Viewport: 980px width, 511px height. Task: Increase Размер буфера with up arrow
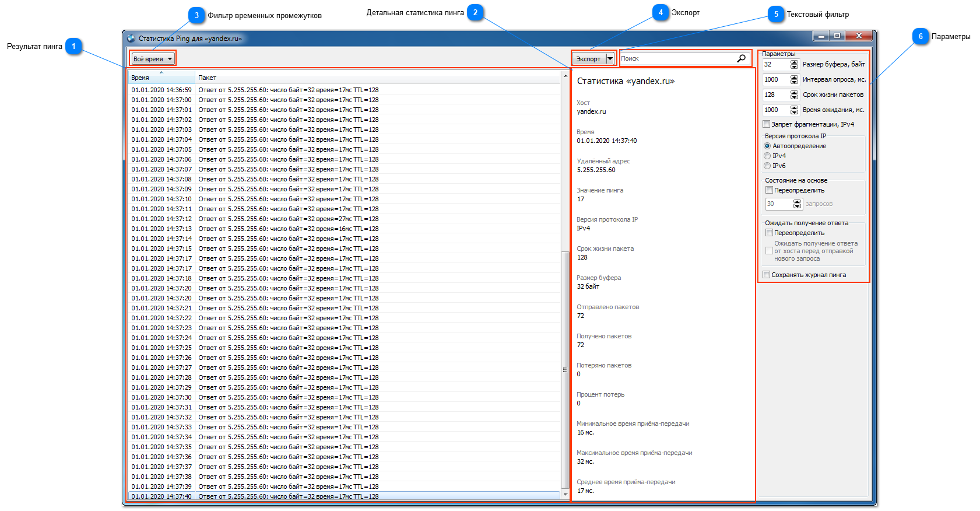coord(794,62)
